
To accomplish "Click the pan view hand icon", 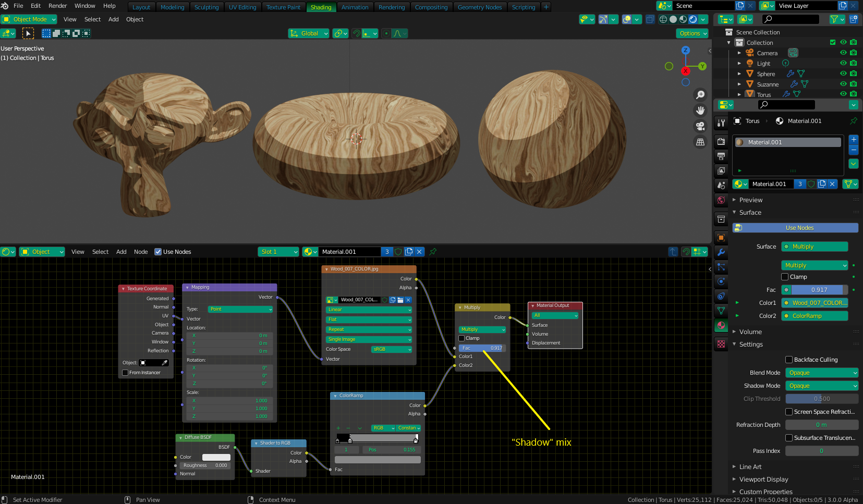I will [700, 110].
